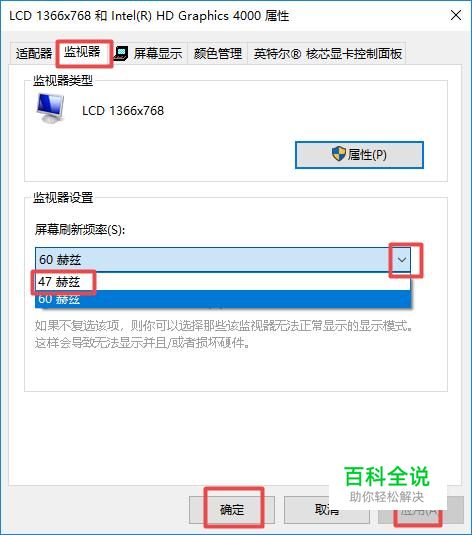Switch to the 适配器 tab

pos(33,54)
